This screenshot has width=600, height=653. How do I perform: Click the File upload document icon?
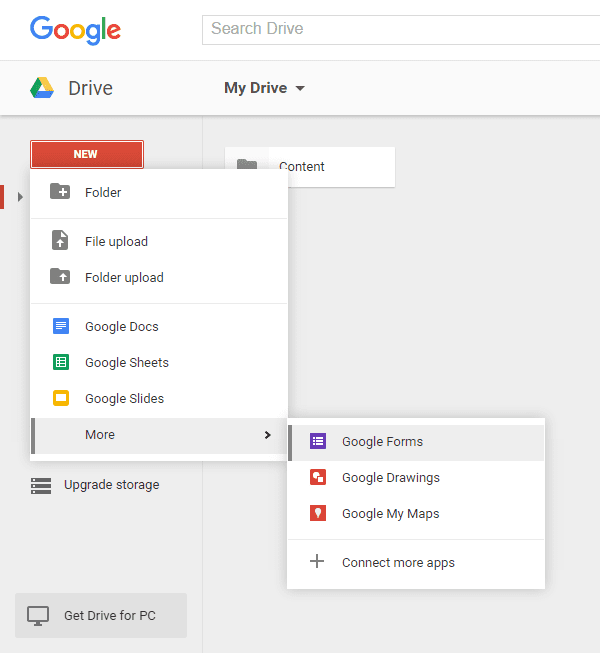[60, 240]
